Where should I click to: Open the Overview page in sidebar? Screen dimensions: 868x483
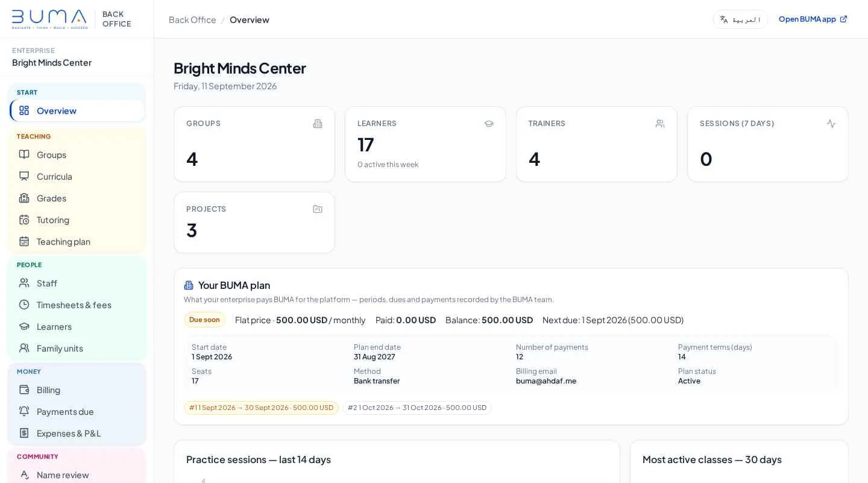click(77, 110)
